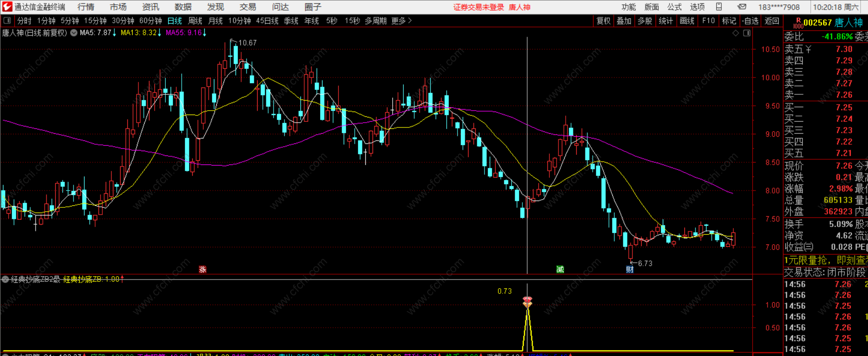The image size is (868, 356).
Task: Open F10 company info
Action: (708, 21)
